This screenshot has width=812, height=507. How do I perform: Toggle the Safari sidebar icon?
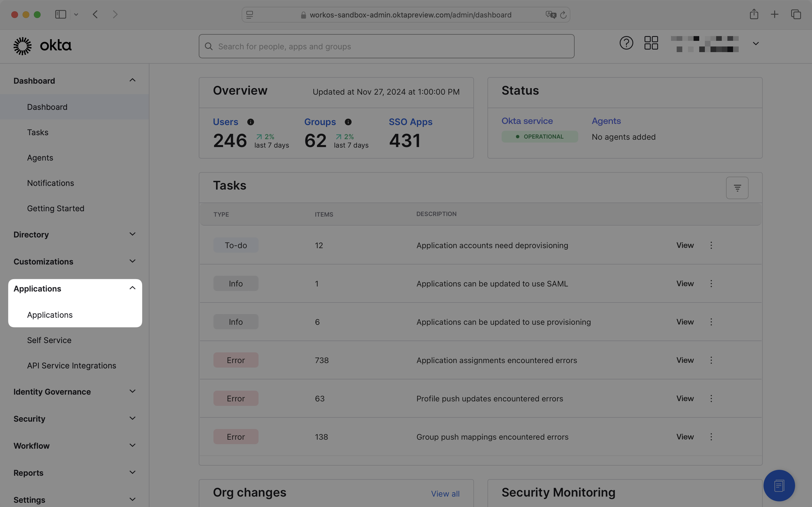60,14
